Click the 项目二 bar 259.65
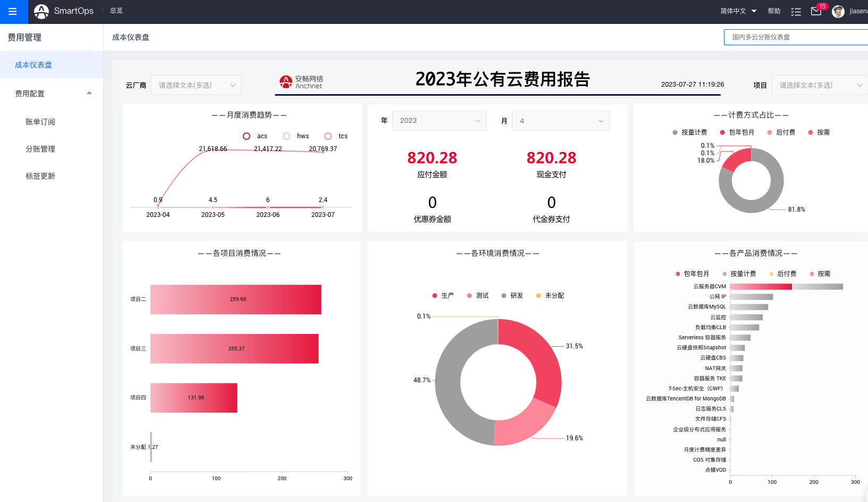 [x=236, y=299]
